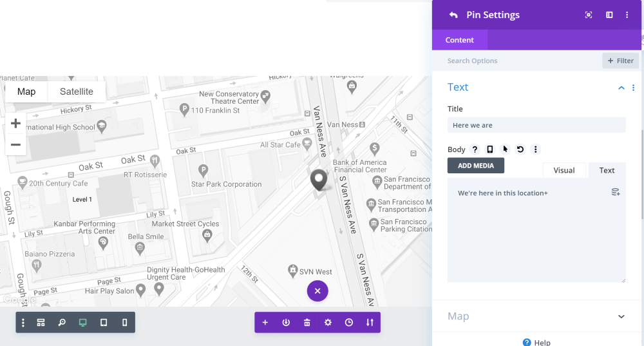Click the map location pin marker

319,180
